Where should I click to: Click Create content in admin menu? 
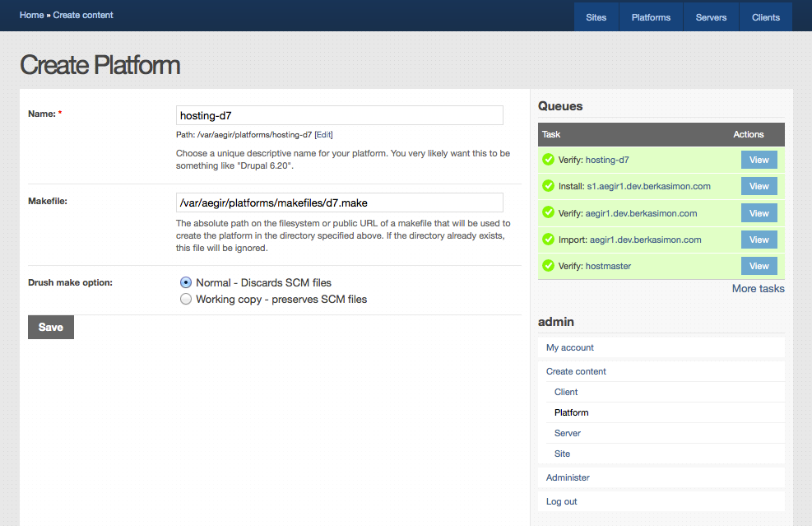coord(576,371)
